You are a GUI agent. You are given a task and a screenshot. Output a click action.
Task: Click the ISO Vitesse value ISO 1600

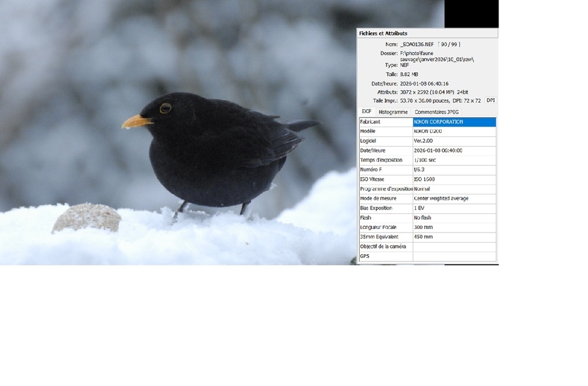pos(454,179)
